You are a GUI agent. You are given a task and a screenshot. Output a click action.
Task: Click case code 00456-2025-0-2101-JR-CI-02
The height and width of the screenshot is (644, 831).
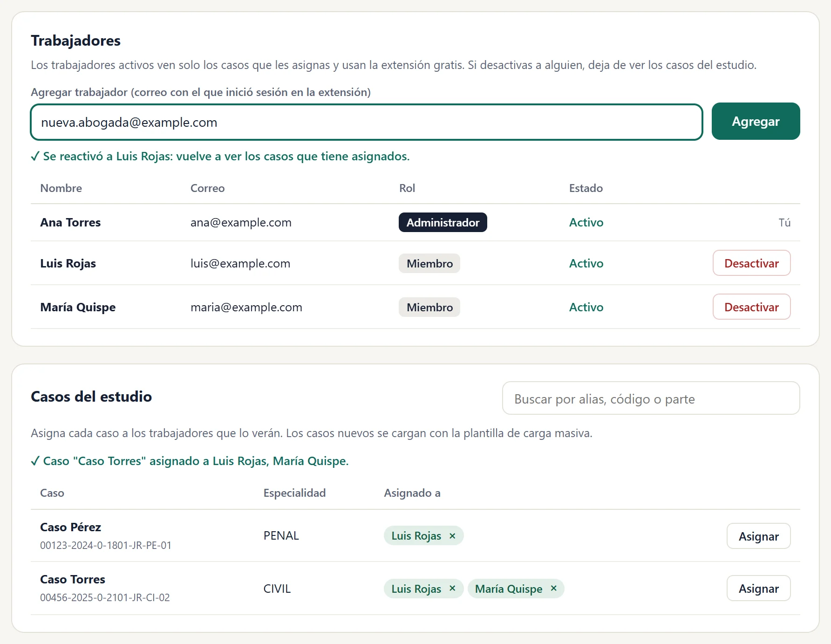tap(105, 597)
